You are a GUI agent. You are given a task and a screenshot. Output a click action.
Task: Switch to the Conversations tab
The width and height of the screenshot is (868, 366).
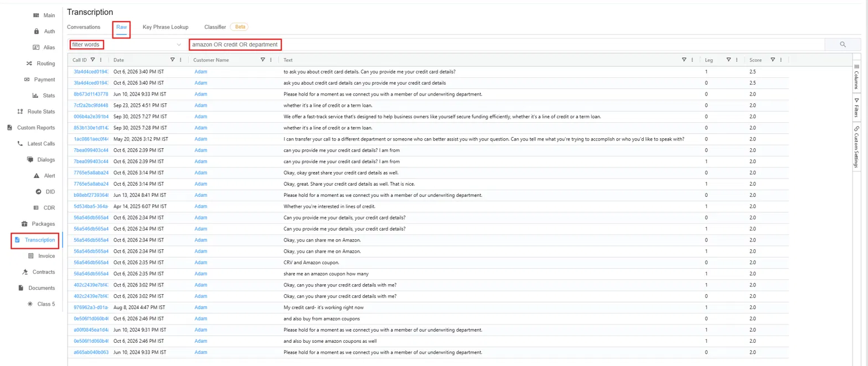84,27
